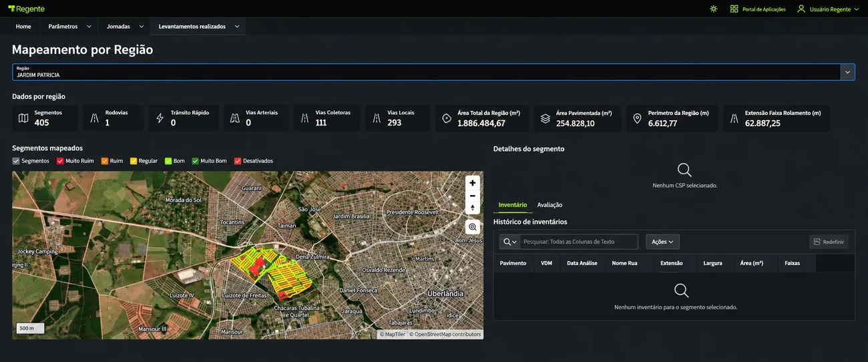The width and height of the screenshot is (868, 362).
Task: Click the Pesquisar text columns search field
Action: 579,242
